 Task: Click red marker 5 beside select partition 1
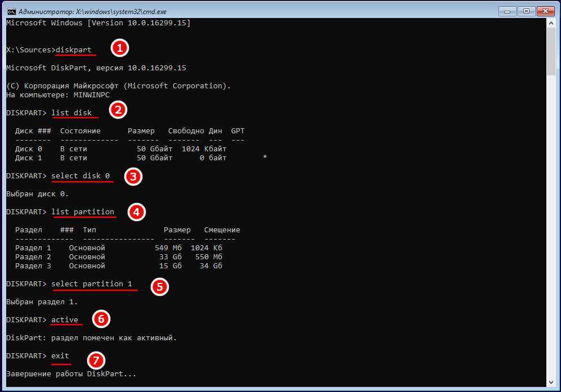tap(160, 286)
